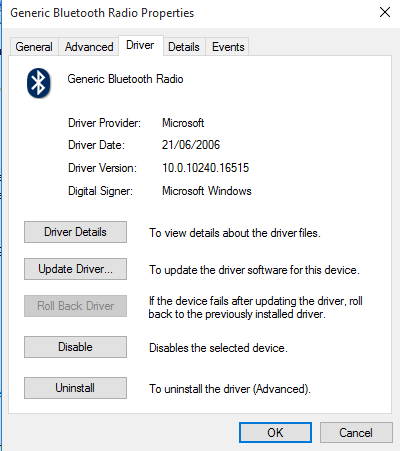Click the Driver Details button

(75, 232)
